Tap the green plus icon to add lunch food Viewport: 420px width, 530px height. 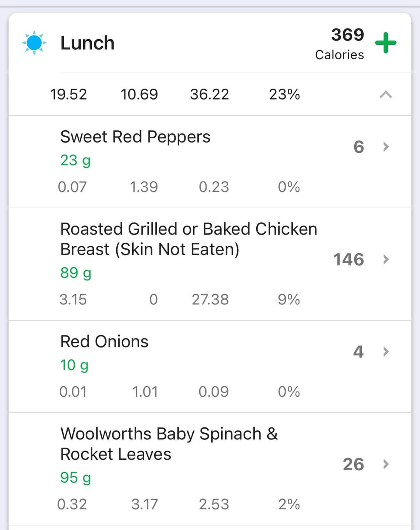click(385, 43)
